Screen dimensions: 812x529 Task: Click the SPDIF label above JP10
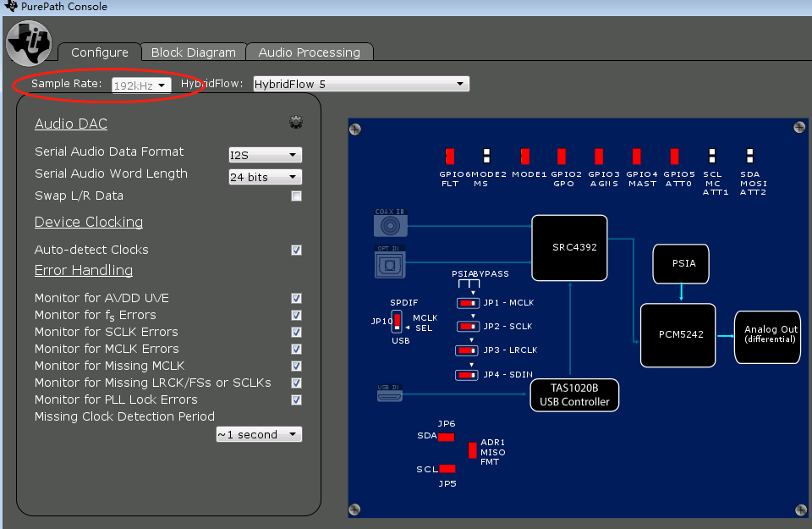(403, 302)
